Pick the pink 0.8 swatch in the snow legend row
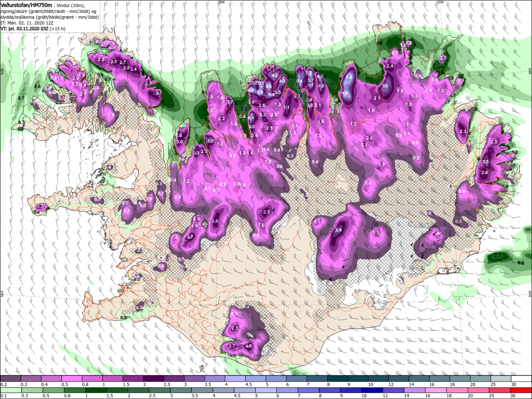This screenshot has width=532, height=399. [92, 379]
